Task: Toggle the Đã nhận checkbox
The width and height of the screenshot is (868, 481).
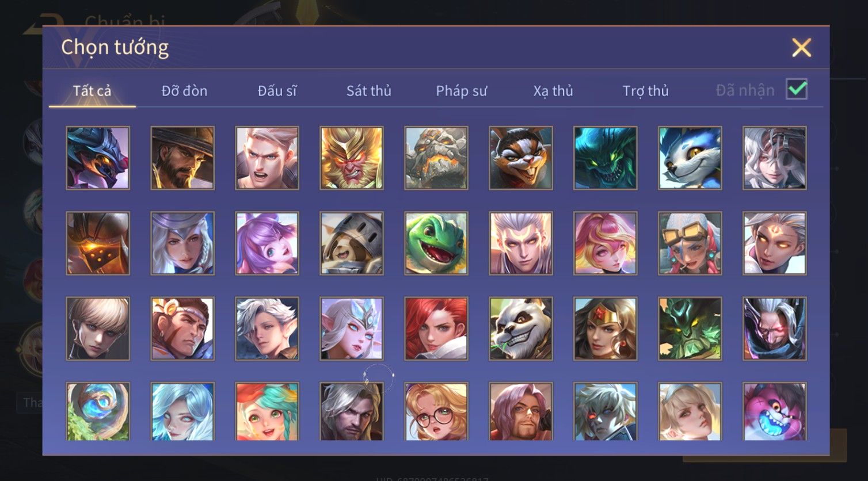Action: (797, 90)
